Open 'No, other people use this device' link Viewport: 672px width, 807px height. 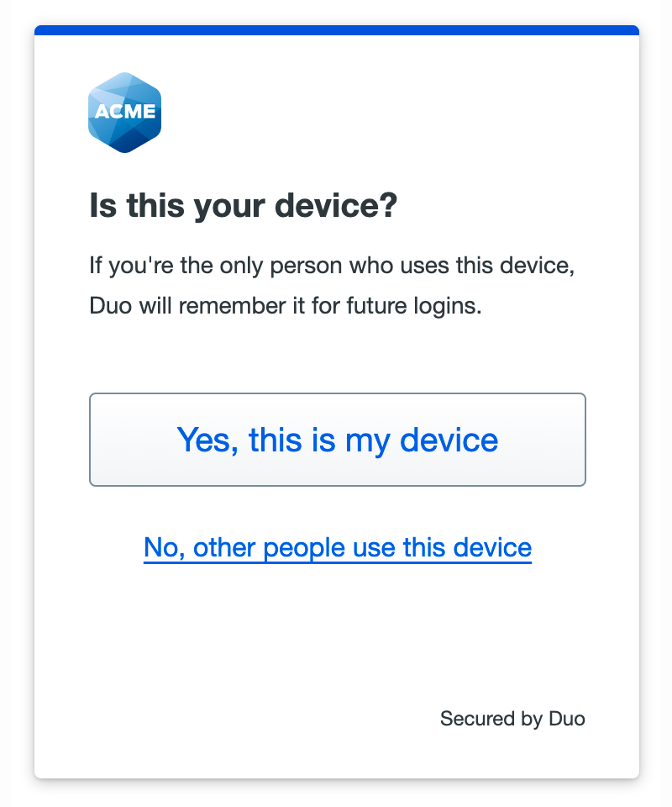(x=337, y=547)
